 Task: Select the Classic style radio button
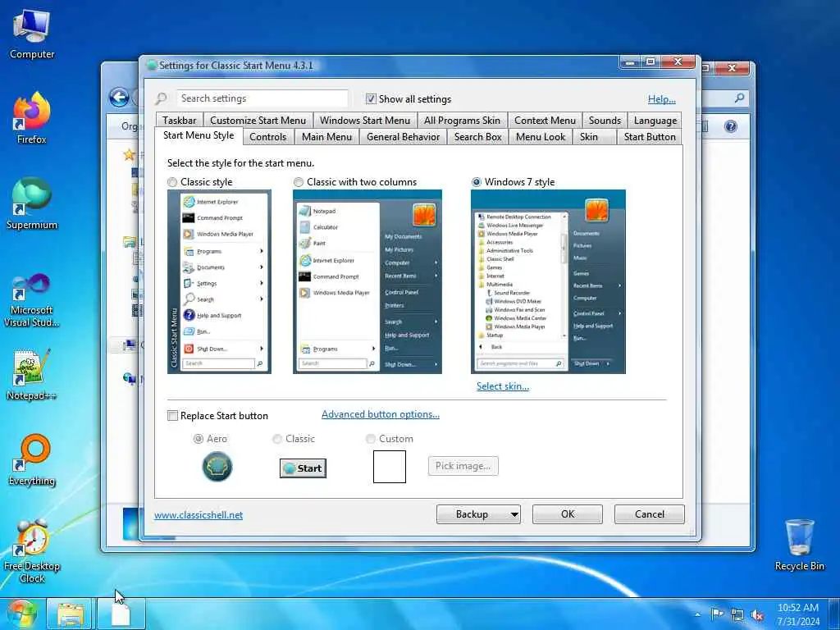pyautogui.click(x=172, y=182)
